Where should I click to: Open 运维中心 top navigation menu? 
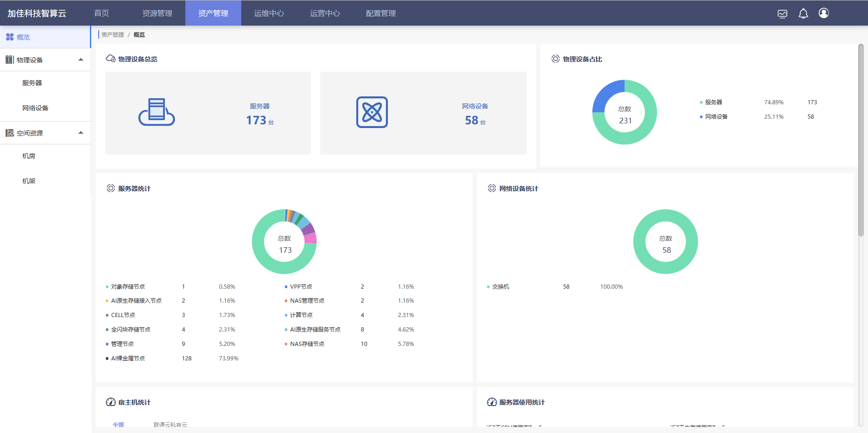tap(269, 14)
